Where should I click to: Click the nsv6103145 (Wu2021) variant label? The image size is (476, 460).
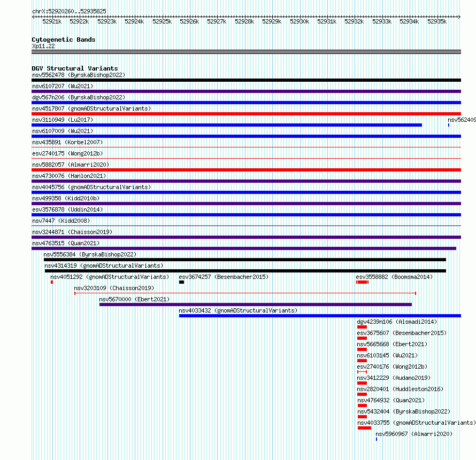click(x=387, y=355)
